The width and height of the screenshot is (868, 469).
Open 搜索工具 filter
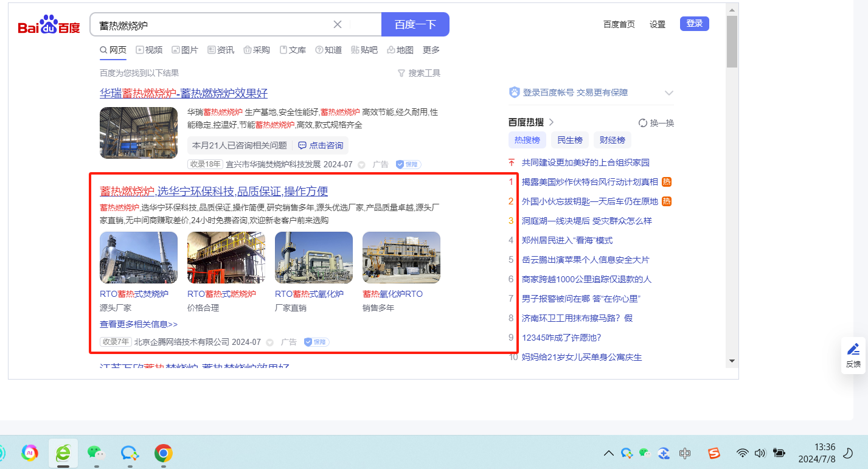419,73
